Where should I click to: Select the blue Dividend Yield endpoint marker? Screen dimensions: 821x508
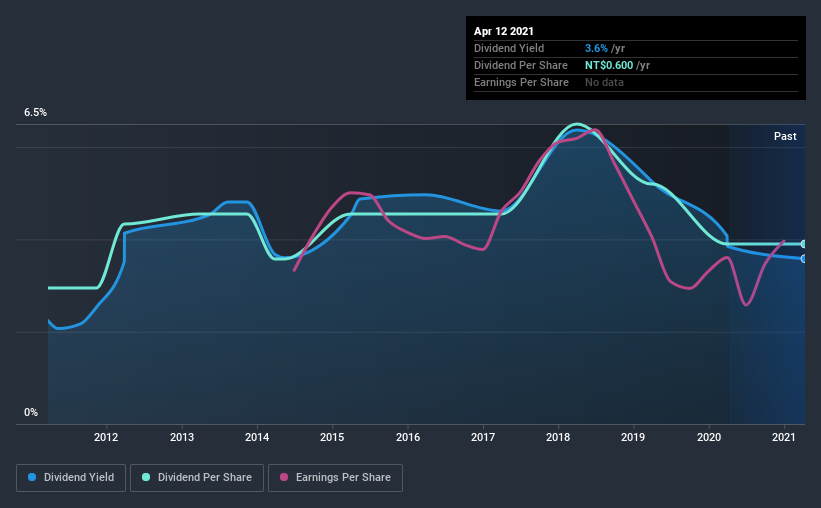803,259
